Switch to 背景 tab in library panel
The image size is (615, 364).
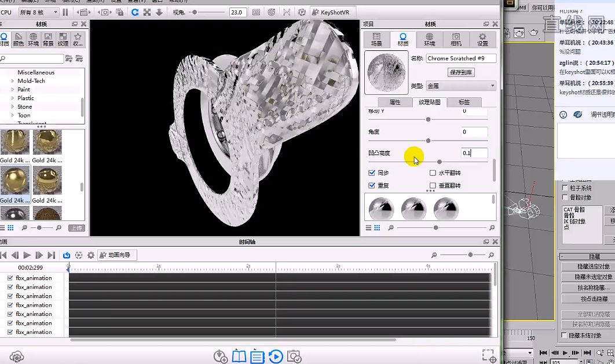(x=48, y=39)
